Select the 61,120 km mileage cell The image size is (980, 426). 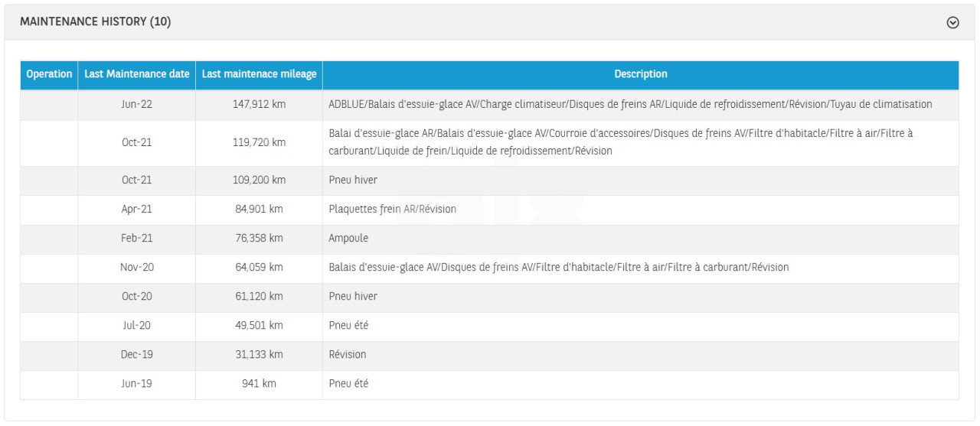click(259, 296)
